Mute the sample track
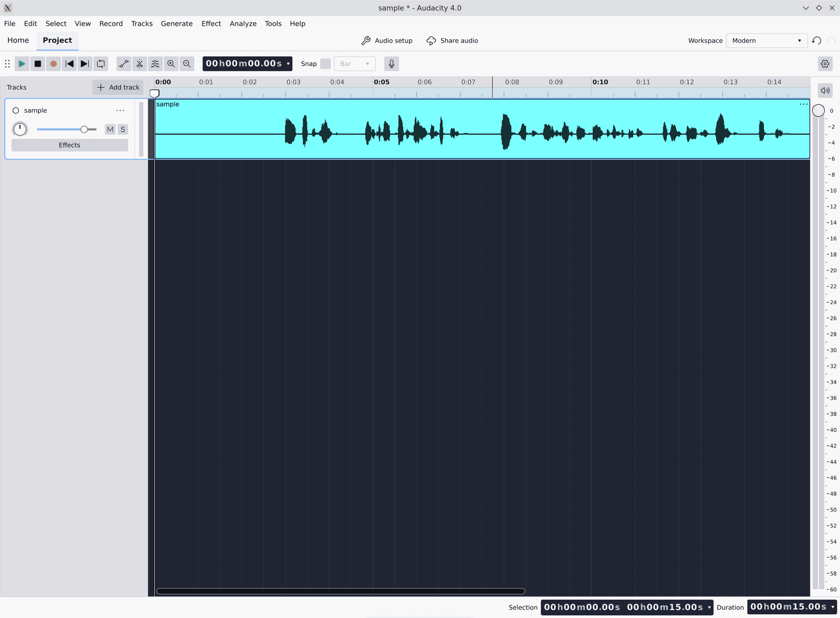 tap(110, 130)
